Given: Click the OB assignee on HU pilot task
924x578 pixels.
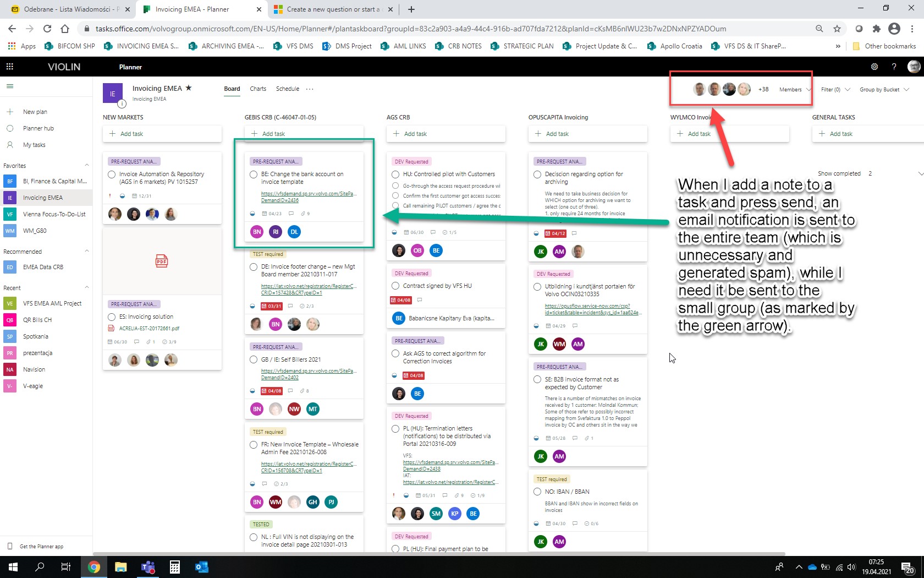Looking at the screenshot, I should click(417, 250).
